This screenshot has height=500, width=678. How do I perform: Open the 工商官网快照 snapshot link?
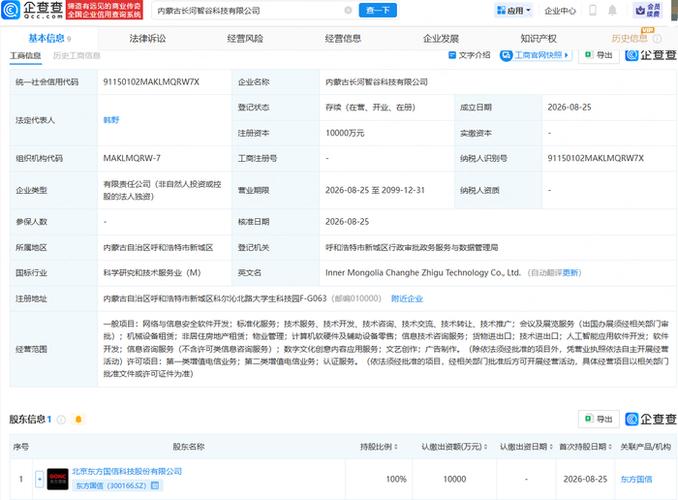click(536, 55)
